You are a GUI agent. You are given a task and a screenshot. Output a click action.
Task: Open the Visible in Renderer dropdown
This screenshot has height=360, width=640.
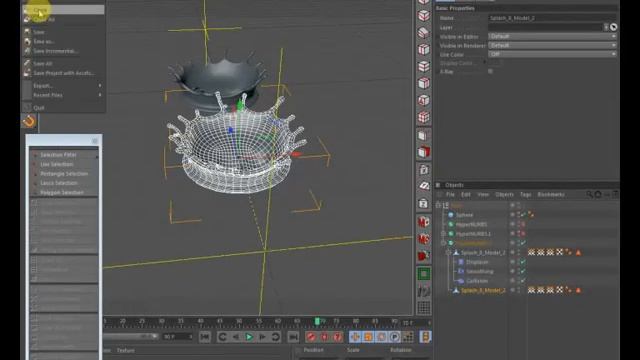point(552,45)
